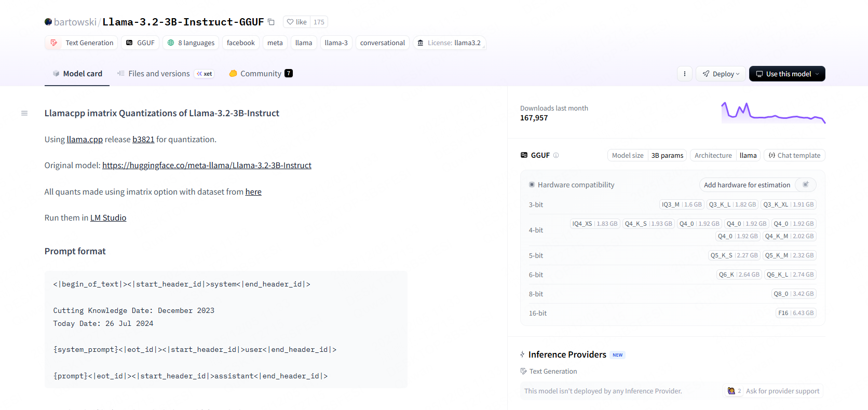The width and height of the screenshot is (868, 410).
Task: Click the GGUF info icon
Action: tap(556, 155)
